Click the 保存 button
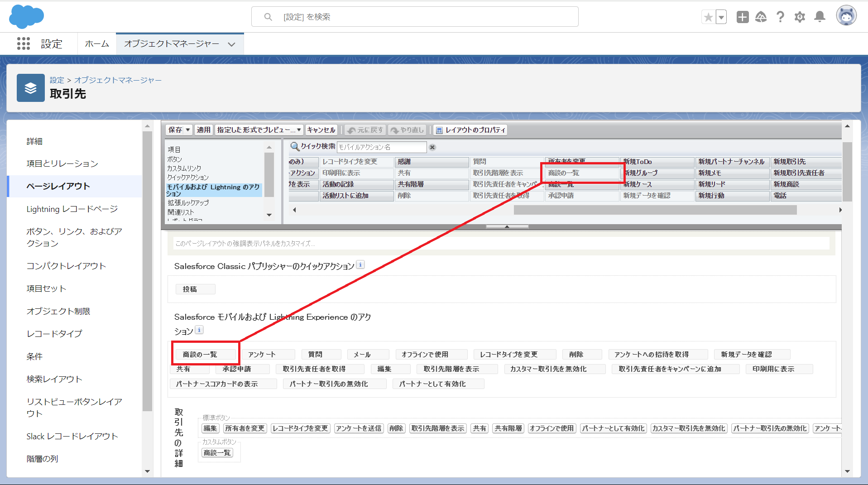Viewport: 868px width, 485px height. [175, 130]
